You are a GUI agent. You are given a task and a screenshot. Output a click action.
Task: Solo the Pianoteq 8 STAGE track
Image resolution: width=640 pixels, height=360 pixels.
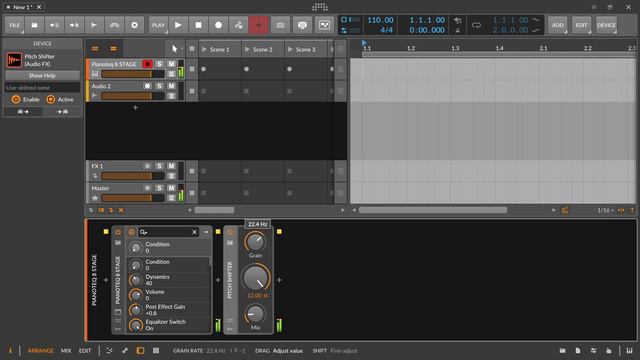point(159,64)
